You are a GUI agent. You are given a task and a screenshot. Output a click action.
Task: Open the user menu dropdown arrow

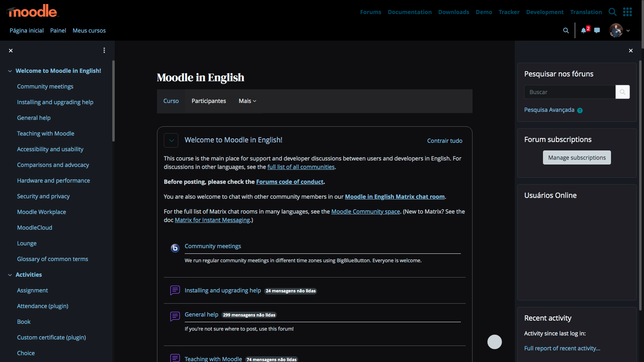(628, 31)
